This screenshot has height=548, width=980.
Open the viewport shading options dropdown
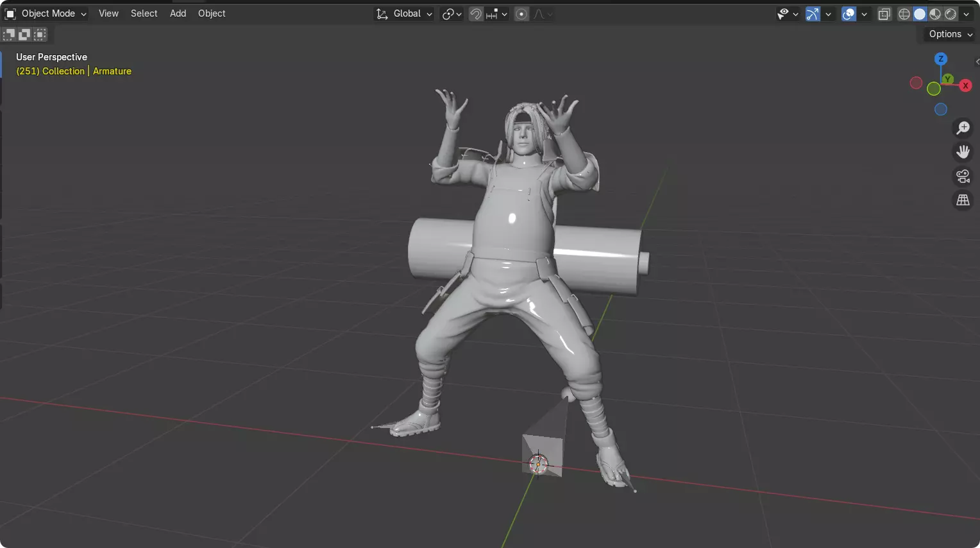(x=967, y=13)
